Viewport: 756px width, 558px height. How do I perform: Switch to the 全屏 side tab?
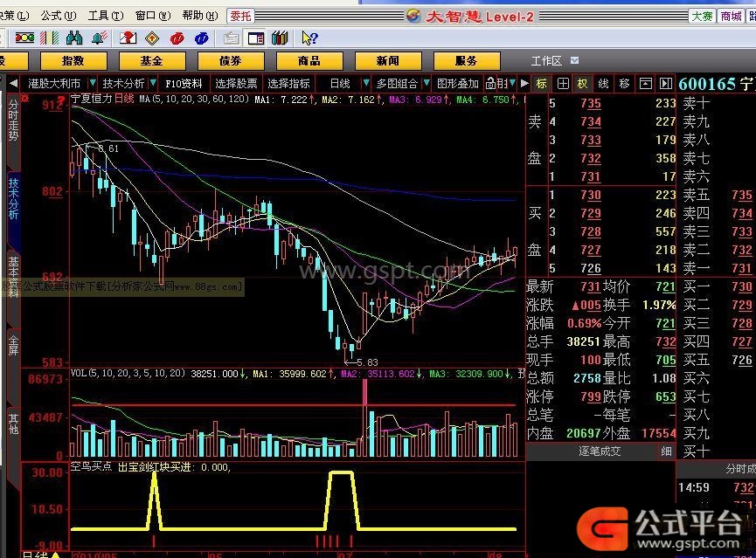[13, 345]
